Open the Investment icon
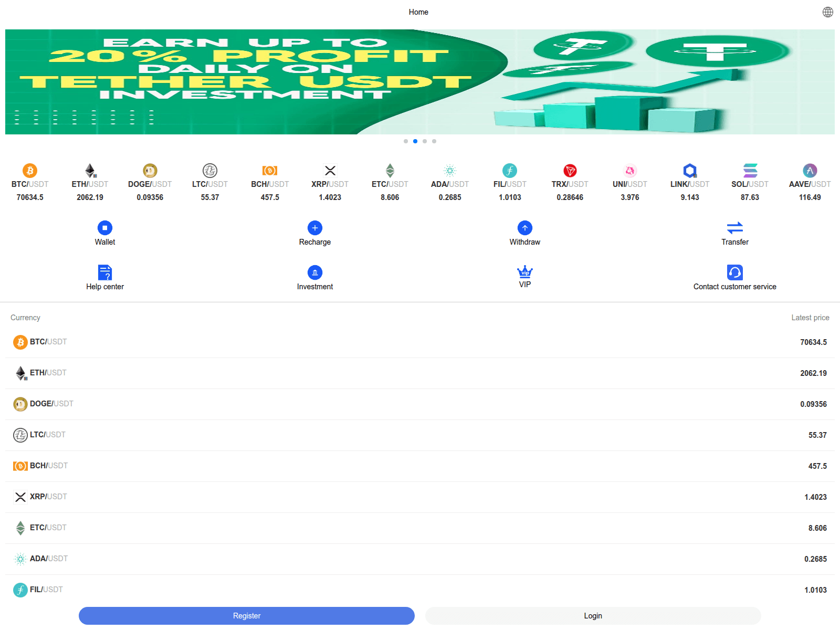The height and width of the screenshot is (630, 840). (314, 272)
